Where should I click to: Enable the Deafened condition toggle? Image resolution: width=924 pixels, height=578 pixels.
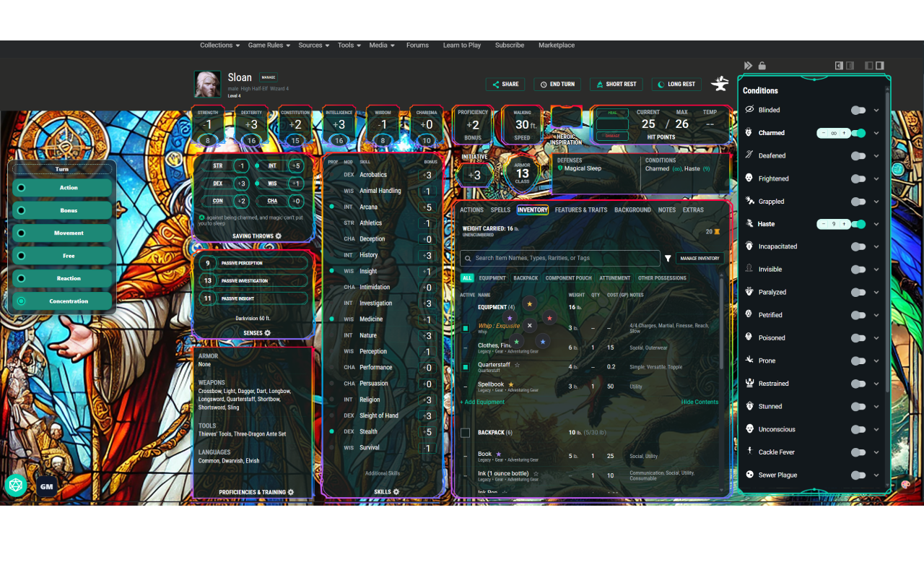pyautogui.click(x=858, y=156)
